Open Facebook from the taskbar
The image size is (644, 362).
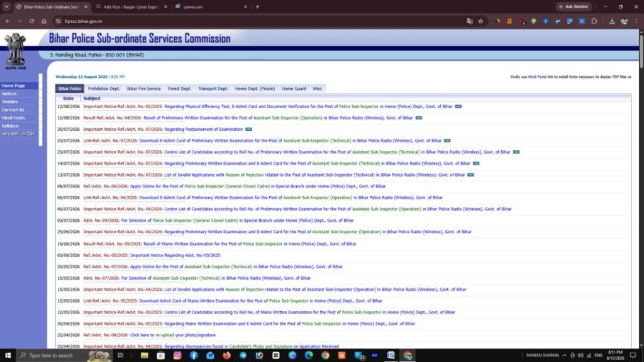click(194, 355)
